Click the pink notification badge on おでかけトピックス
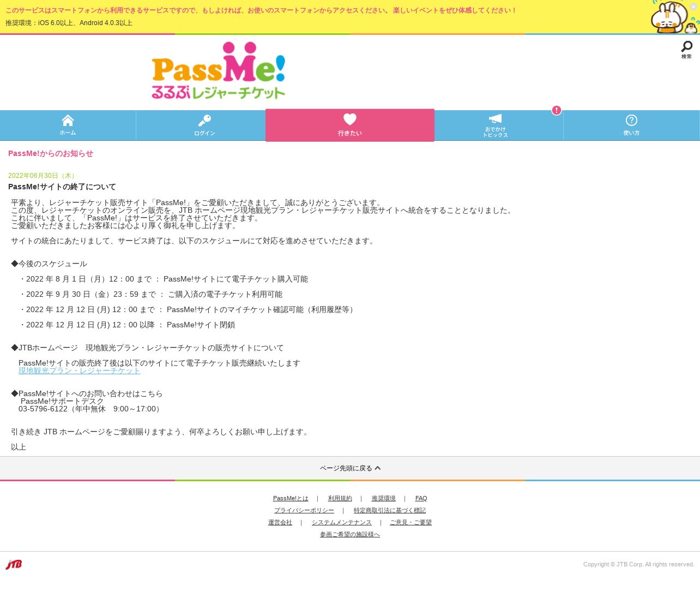 click(556, 110)
